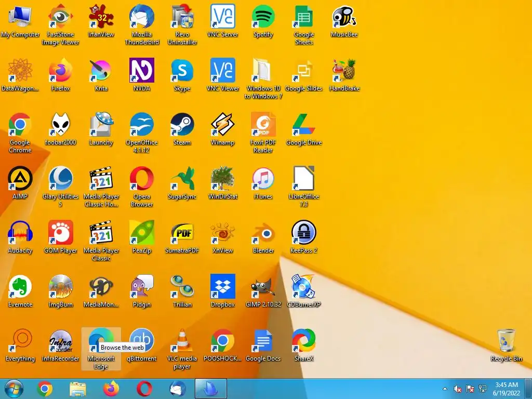Click the muted volume tray icon

pyautogui.click(x=457, y=389)
